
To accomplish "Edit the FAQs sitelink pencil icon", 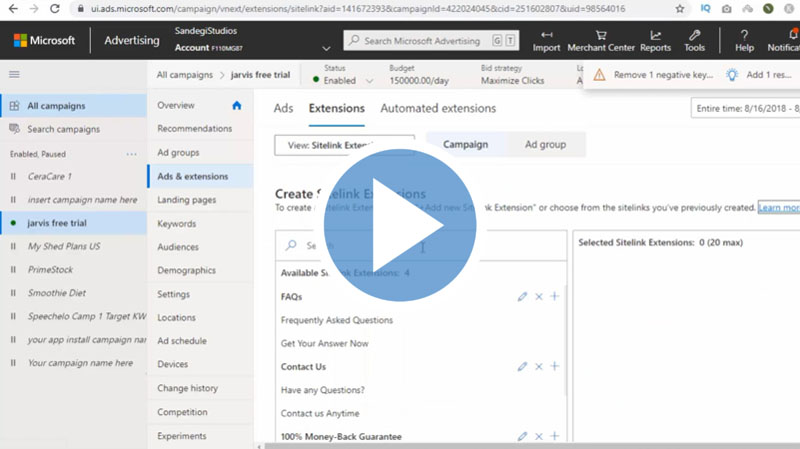I will (522, 296).
